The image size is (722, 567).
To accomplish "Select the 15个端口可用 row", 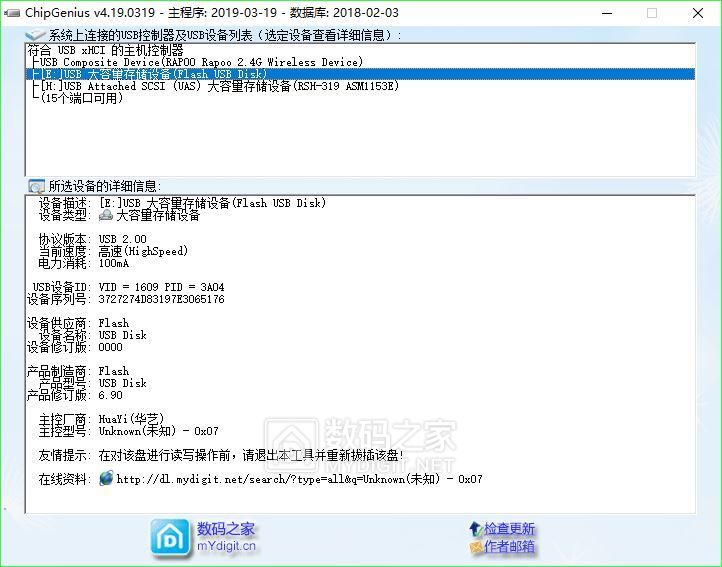I will point(360,98).
